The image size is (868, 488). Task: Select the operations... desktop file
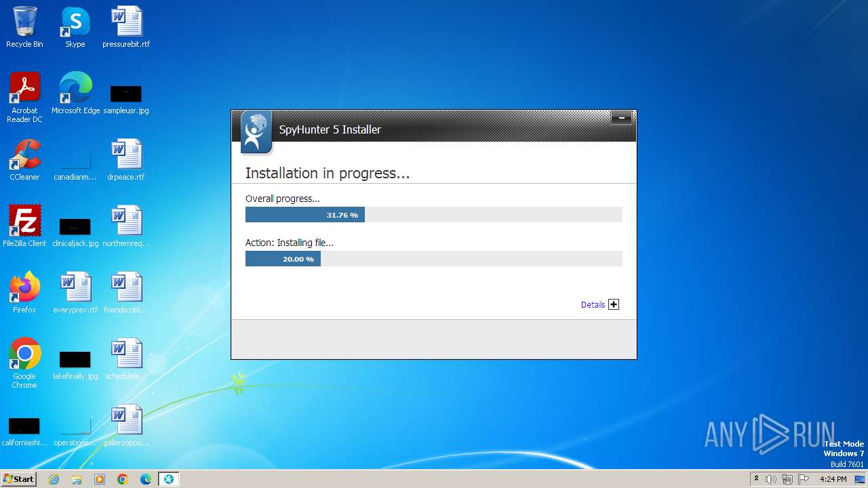pos(75,432)
